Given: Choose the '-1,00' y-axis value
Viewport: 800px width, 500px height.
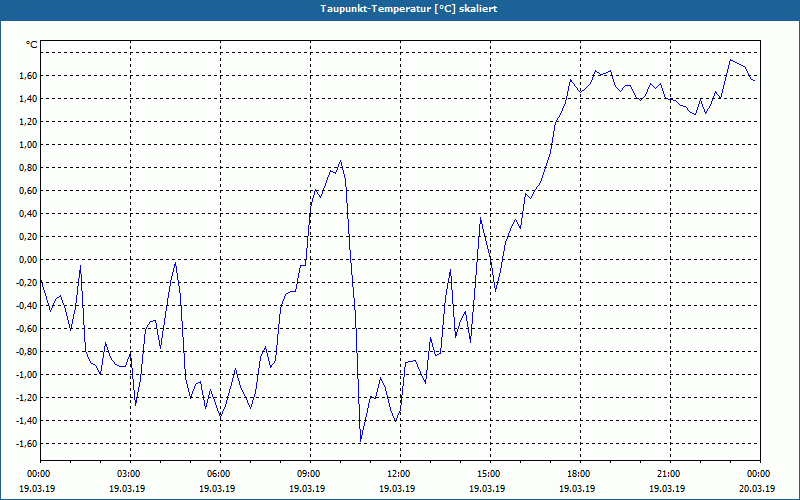Looking at the screenshot, I should click(x=28, y=374).
